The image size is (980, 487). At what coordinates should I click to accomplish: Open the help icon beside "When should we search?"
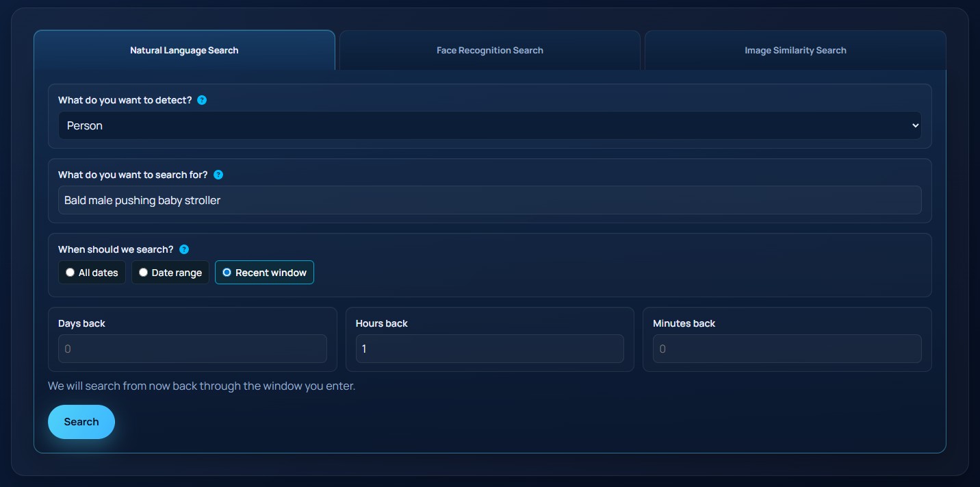tap(183, 249)
